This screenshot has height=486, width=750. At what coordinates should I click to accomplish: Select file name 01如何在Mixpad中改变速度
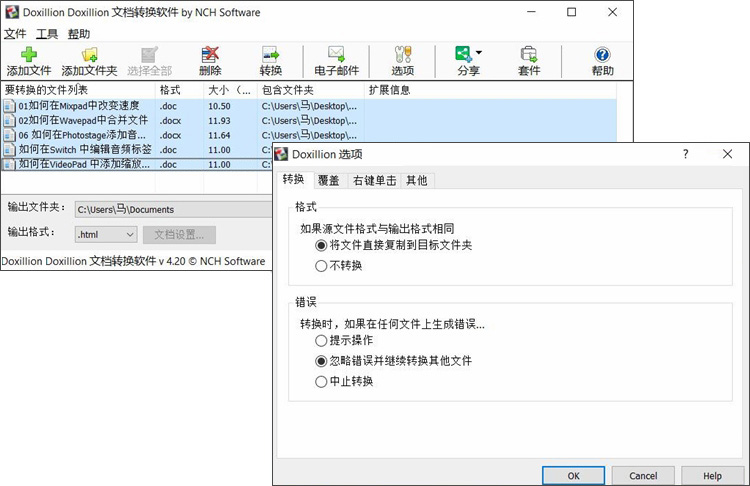pos(79,106)
